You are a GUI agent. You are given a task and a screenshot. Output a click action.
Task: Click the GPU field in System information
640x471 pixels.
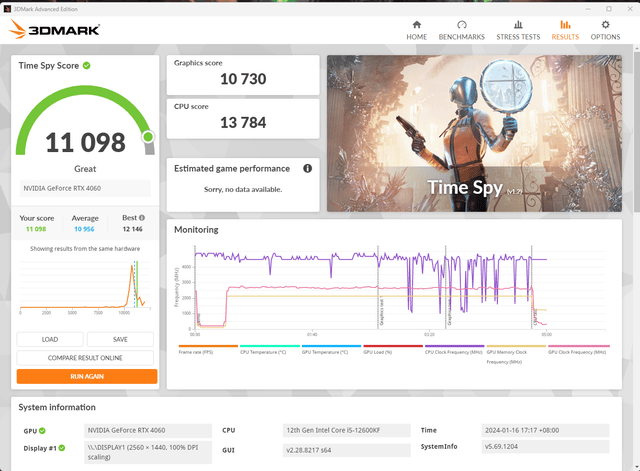point(148,430)
